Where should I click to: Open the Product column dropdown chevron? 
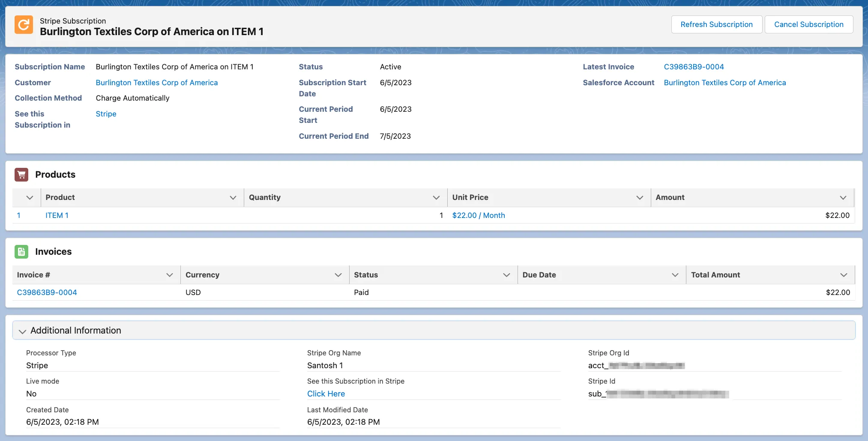tap(233, 197)
